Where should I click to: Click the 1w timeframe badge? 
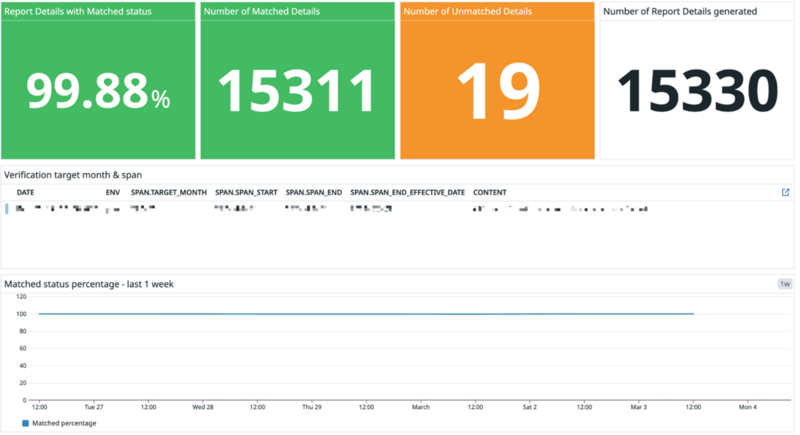tap(785, 284)
